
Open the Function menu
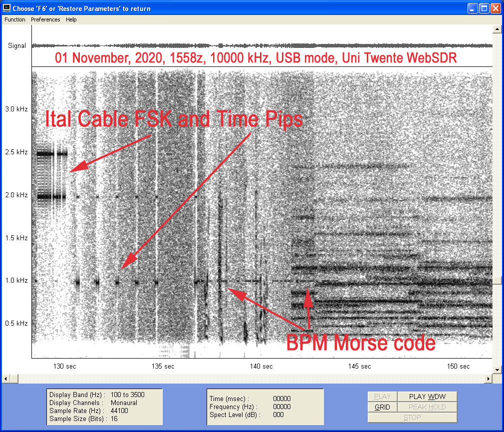pyautogui.click(x=15, y=19)
